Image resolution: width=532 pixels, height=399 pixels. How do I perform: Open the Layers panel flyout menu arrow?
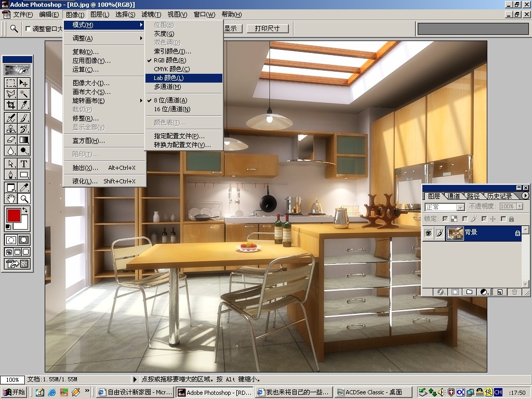click(x=525, y=196)
